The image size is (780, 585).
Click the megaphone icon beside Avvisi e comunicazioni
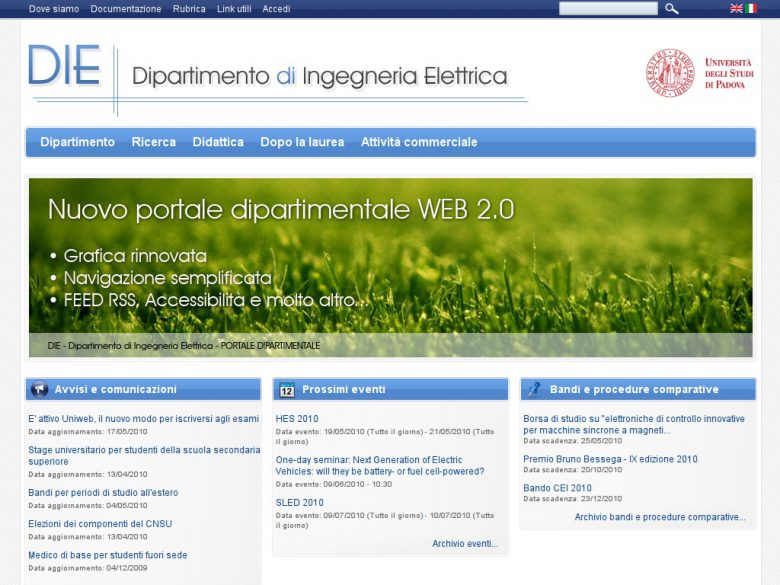tap(39, 389)
